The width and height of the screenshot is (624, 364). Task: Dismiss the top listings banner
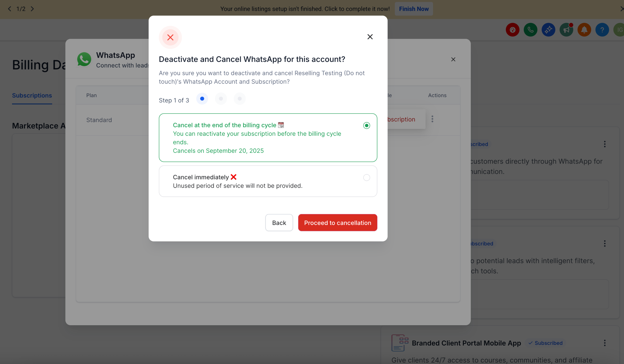pos(622,9)
